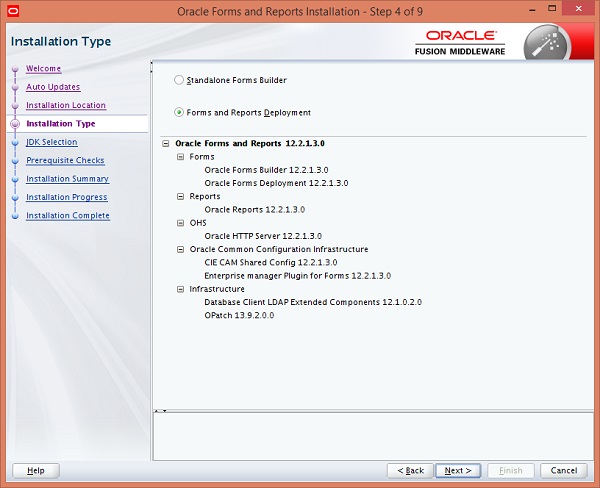The height and width of the screenshot is (488, 600).
Task: Go to Installation Progress step
Action: click(67, 197)
